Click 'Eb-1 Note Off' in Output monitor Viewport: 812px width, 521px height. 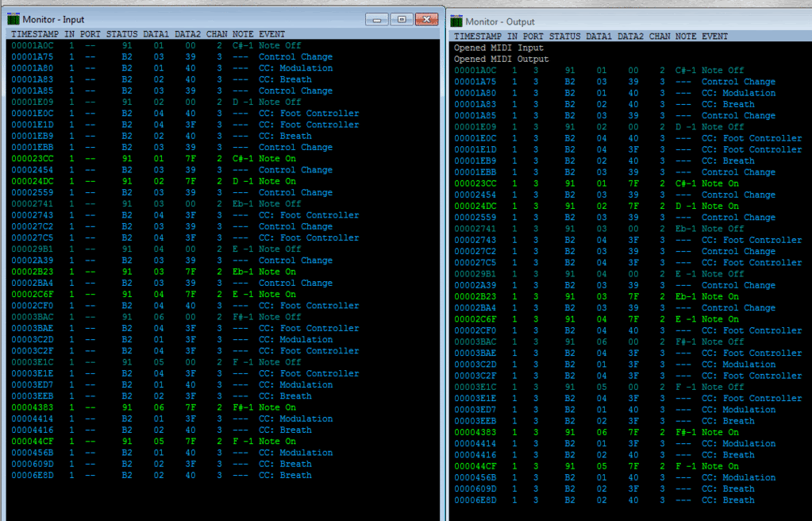(710, 230)
